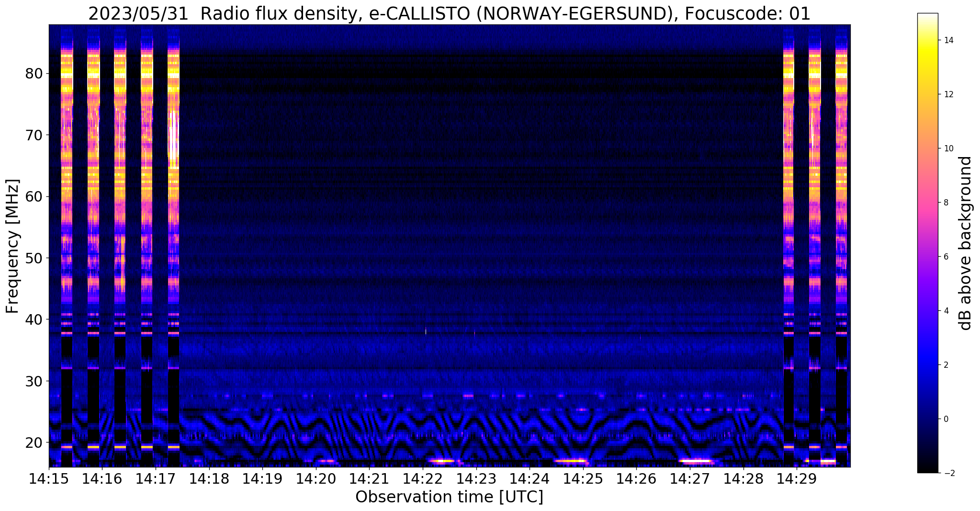Click the 14:15 time tick label
Image resolution: width=980 pixels, height=511 pixels.
(x=49, y=479)
